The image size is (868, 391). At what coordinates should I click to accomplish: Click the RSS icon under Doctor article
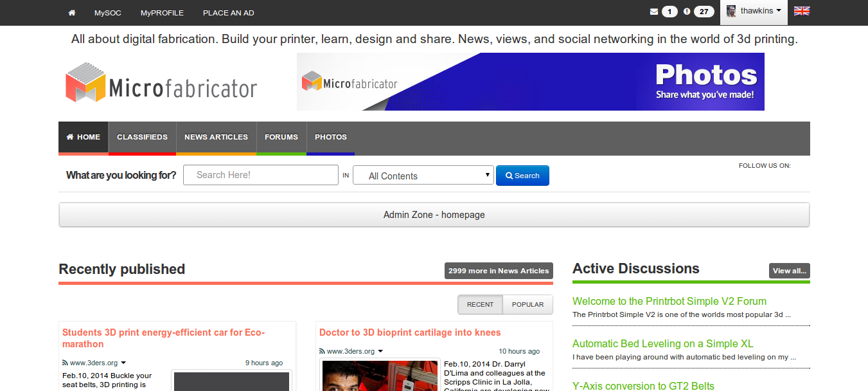pyautogui.click(x=322, y=351)
